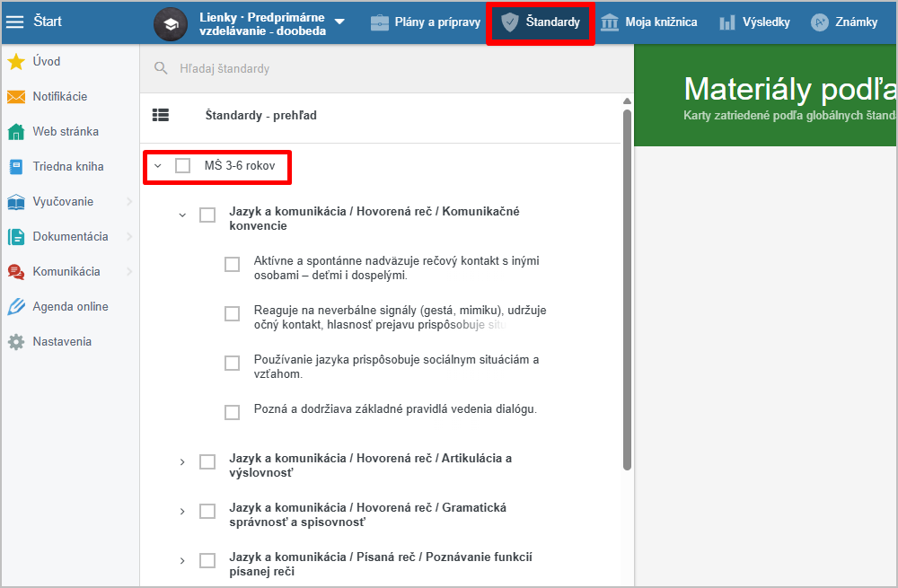898x588 pixels.
Task: Click the hamburger menu icon beside Štart
Action: tap(15, 22)
